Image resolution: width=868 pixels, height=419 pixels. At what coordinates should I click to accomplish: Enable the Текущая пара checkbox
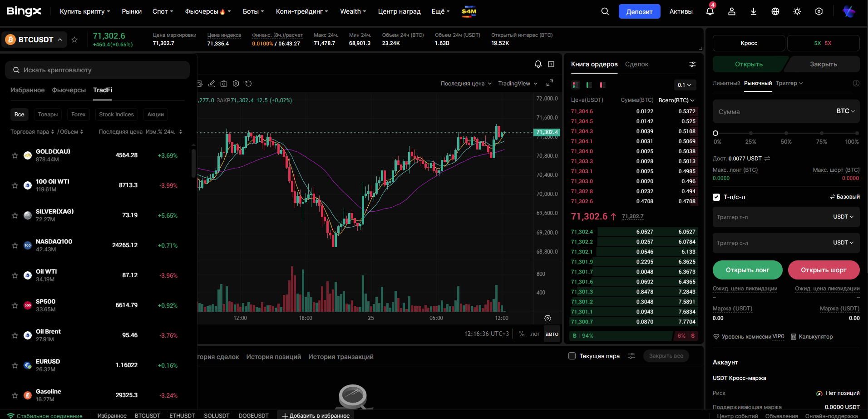572,356
